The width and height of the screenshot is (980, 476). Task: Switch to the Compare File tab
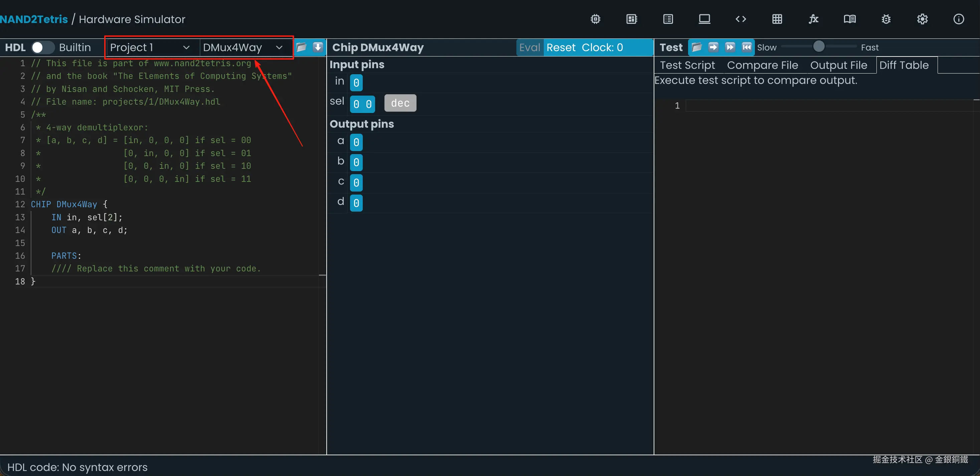coord(763,65)
